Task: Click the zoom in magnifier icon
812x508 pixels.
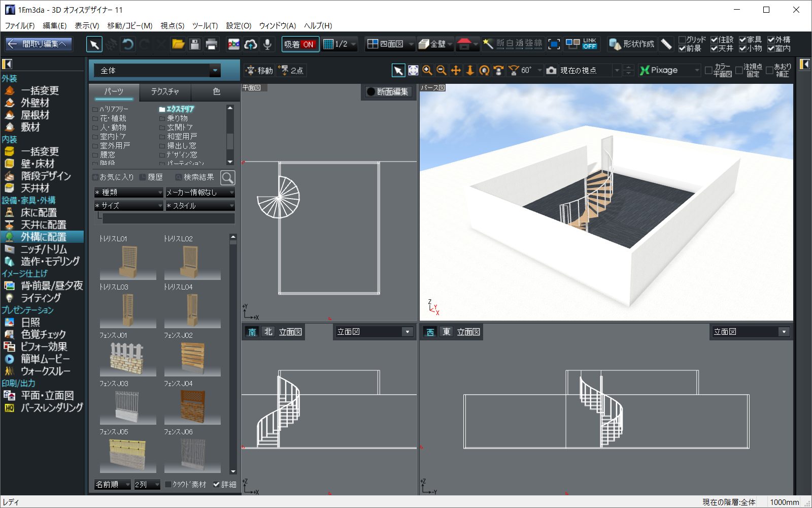Action: click(427, 71)
